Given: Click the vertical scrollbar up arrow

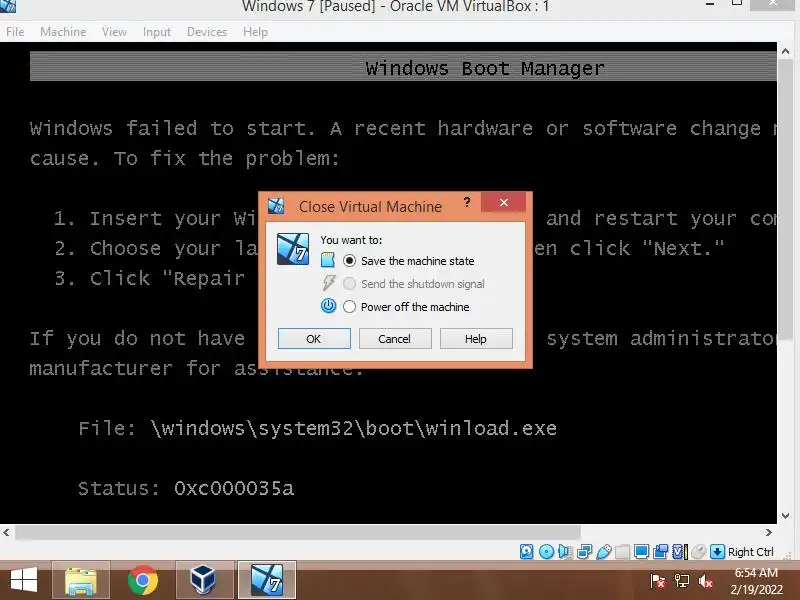Looking at the screenshot, I should coord(785,51).
